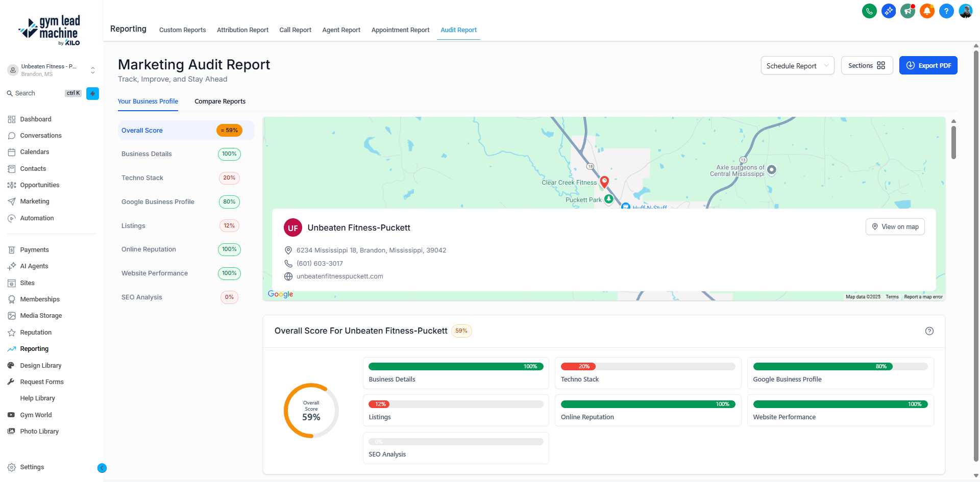Click the Listings 12% progress bar
The image size is (980, 482).
click(456, 404)
